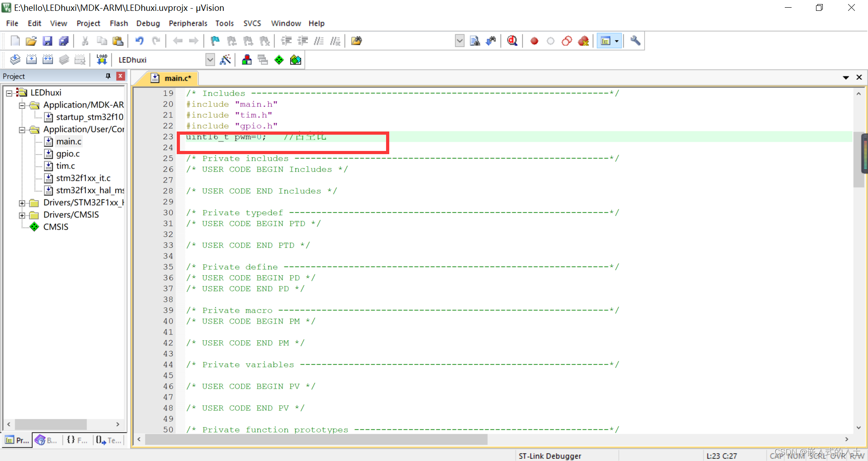Collapse the Application/MDK-ARM folder
Viewport: 868px width, 461px height.
[22, 105]
